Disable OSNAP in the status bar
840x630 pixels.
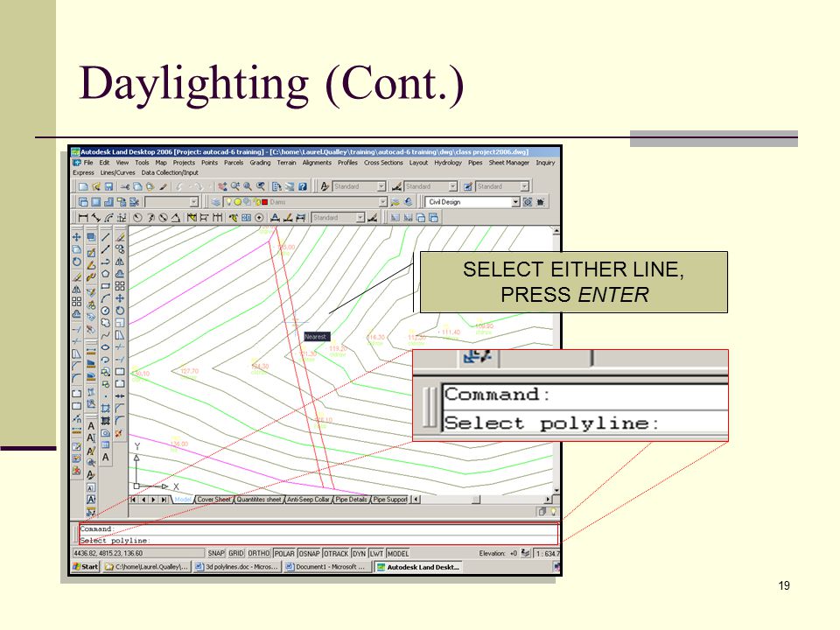coord(309,553)
